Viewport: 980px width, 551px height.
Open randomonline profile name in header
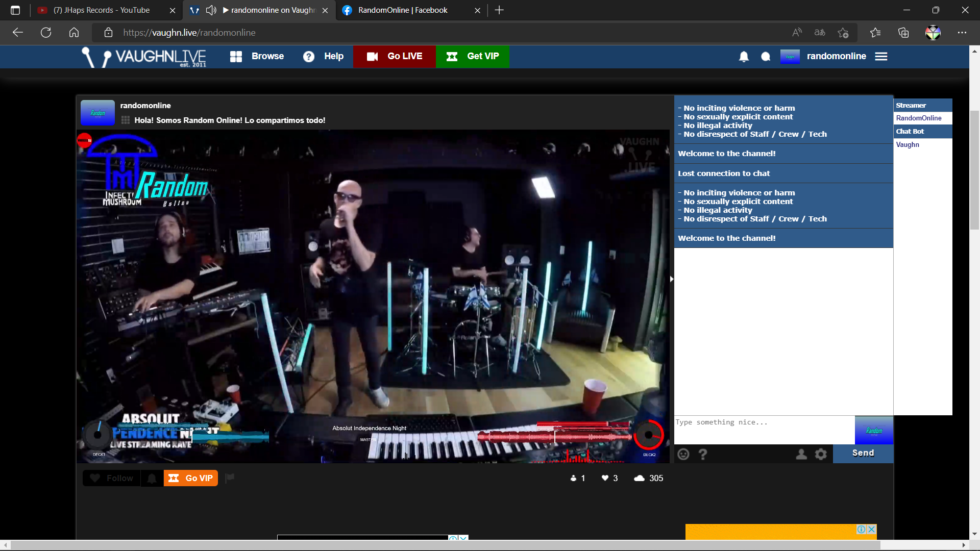point(836,56)
